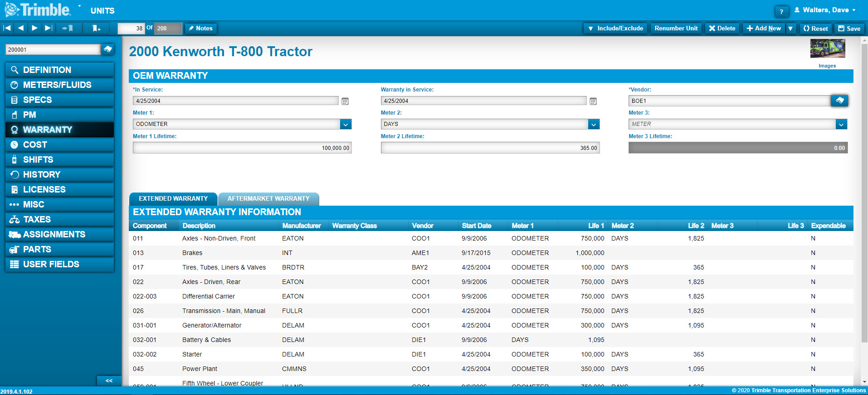Open the Add New dropdown arrow
The height and width of the screenshot is (395, 868).
click(x=790, y=28)
